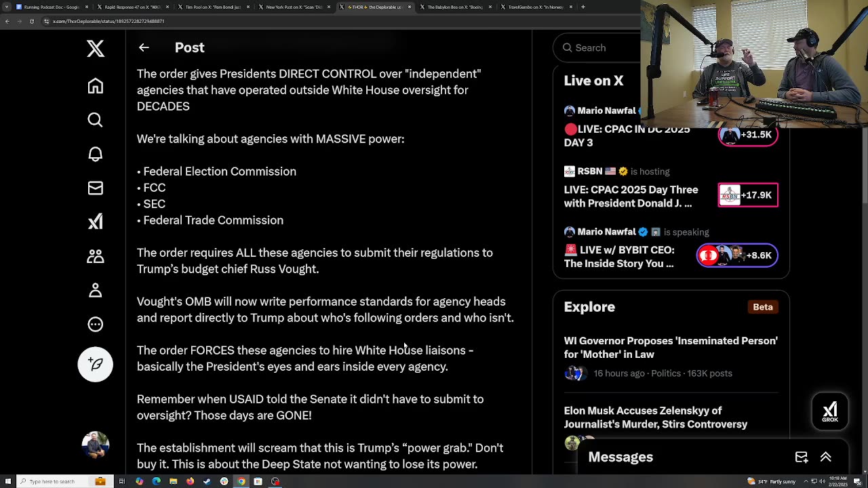Expand the Messages drawer with chevrons
Image resolution: width=868 pixels, height=488 pixels.
[826, 457]
